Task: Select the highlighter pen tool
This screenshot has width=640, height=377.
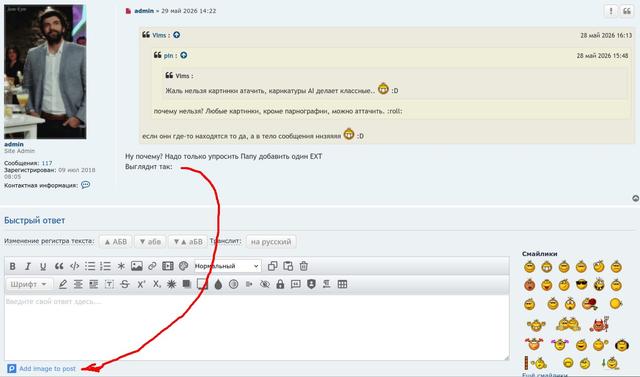Action: [62, 284]
